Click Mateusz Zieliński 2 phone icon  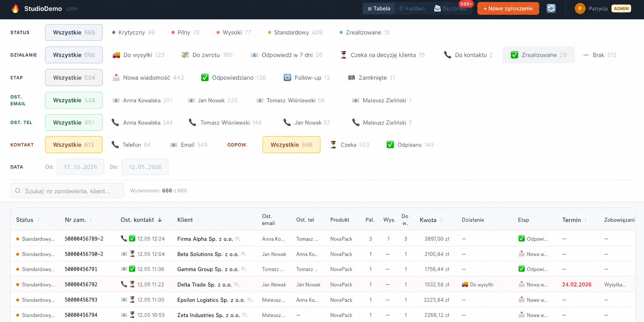tap(356, 123)
